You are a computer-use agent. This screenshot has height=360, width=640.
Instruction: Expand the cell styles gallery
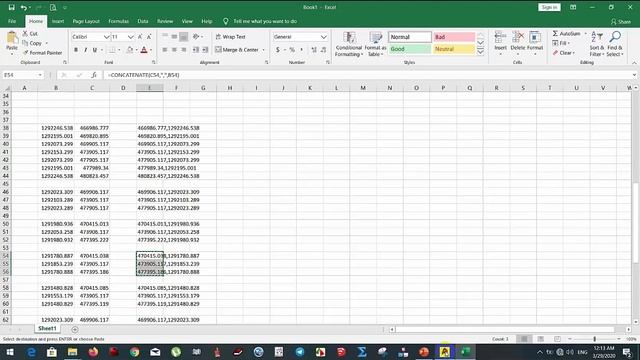pyautogui.click(x=480, y=52)
